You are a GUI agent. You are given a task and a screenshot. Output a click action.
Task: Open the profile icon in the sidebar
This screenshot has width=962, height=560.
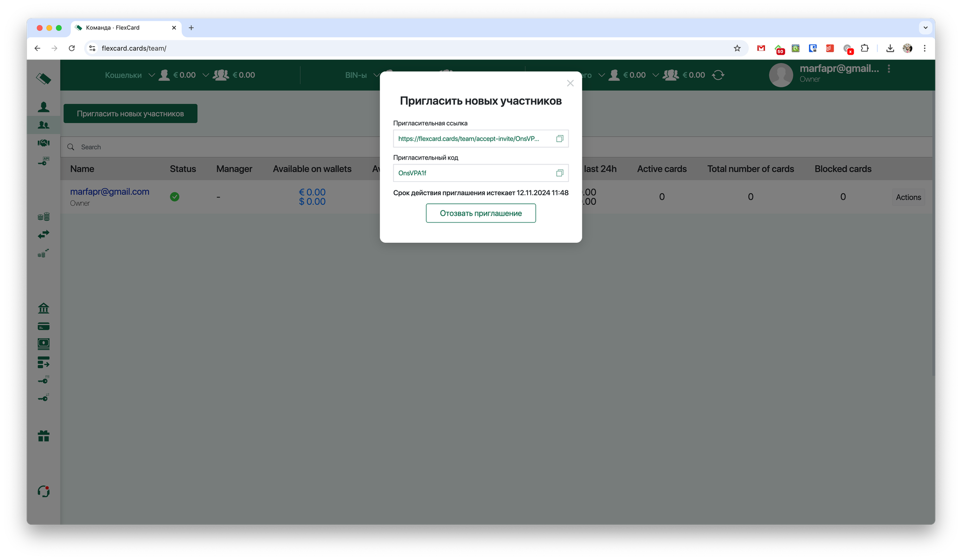44,107
